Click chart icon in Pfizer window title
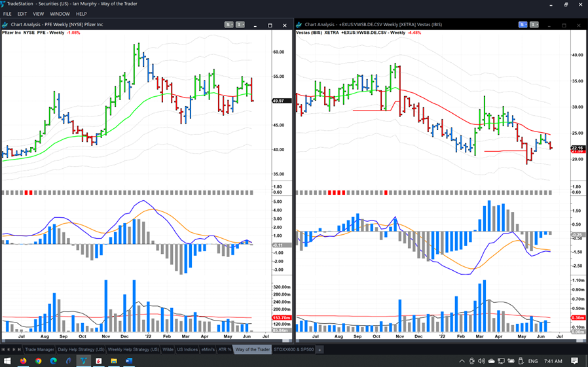 click(x=5, y=25)
